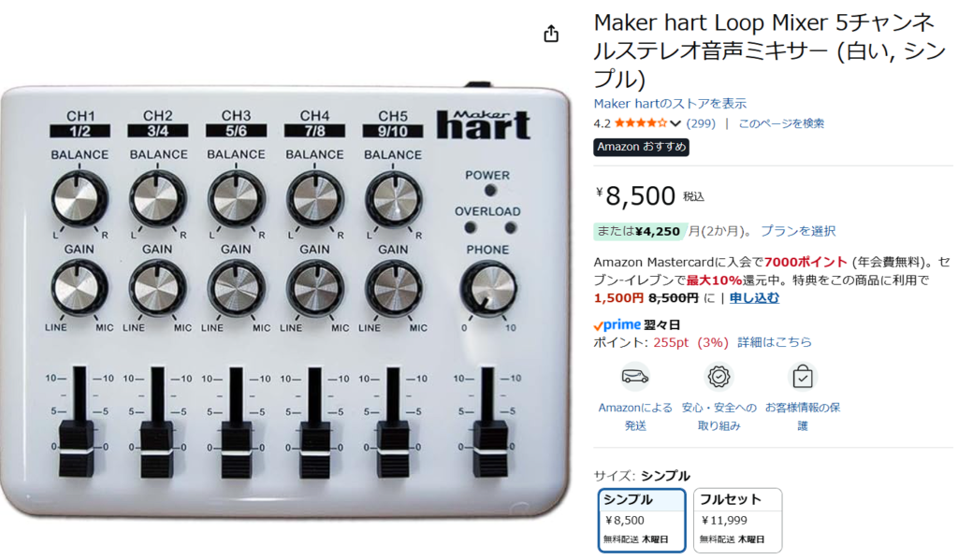Visit Maker hartのストアを表示 store link
Image resolution: width=958 pixels, height=560 pixels.
(670, 103)
